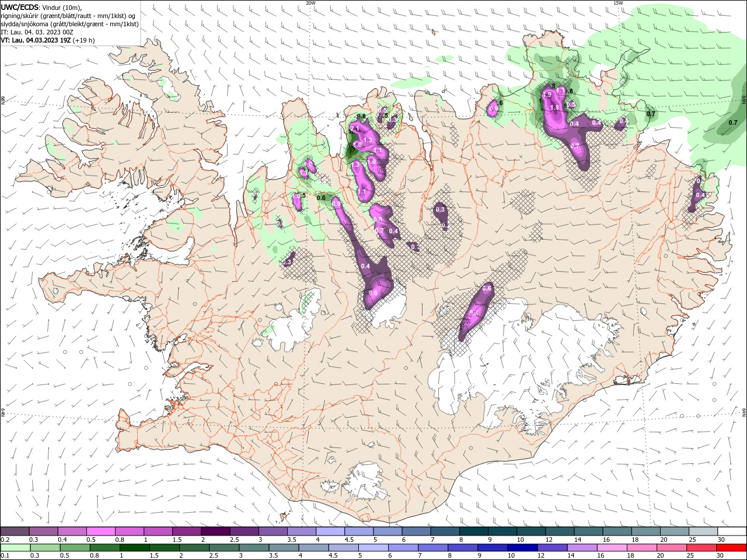
Task: Pick the darkest green rain swatch labeled 1
Action: [135, 548]
